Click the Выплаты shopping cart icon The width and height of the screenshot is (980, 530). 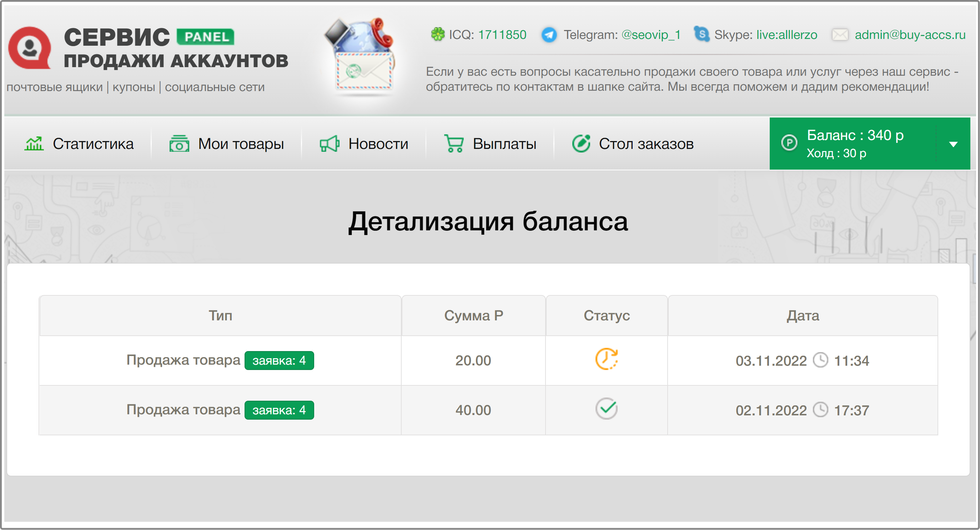click(454, 144)
